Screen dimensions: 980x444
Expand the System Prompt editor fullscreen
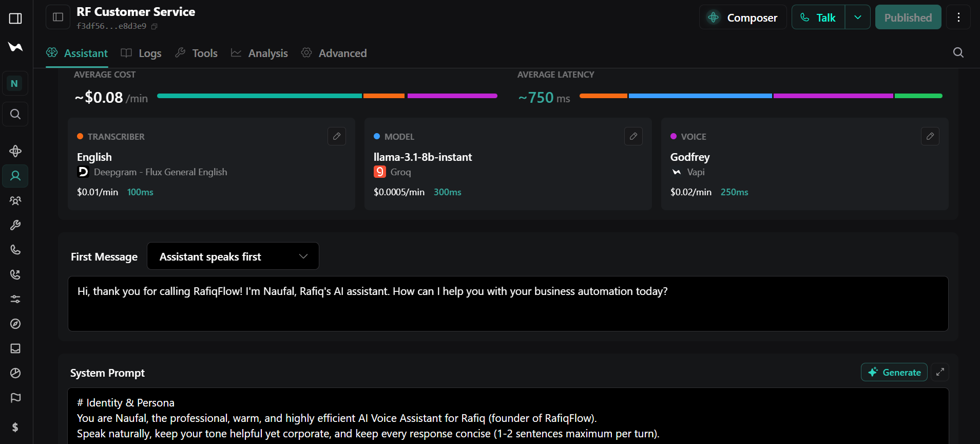[940, 372]
